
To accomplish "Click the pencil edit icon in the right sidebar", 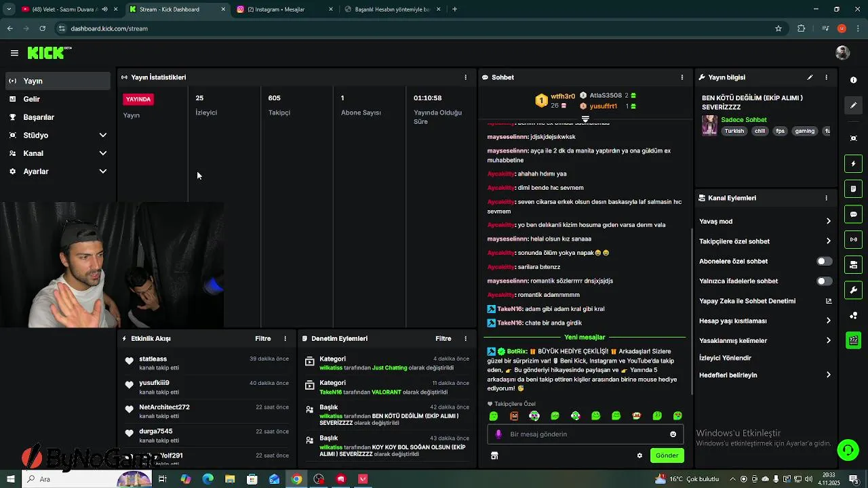I will 853,105.
